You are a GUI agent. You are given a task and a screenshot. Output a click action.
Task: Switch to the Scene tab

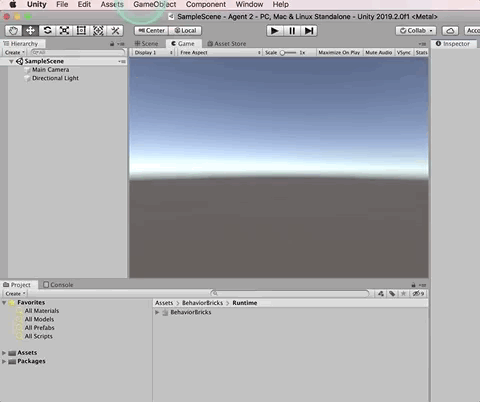click(147, 44)
